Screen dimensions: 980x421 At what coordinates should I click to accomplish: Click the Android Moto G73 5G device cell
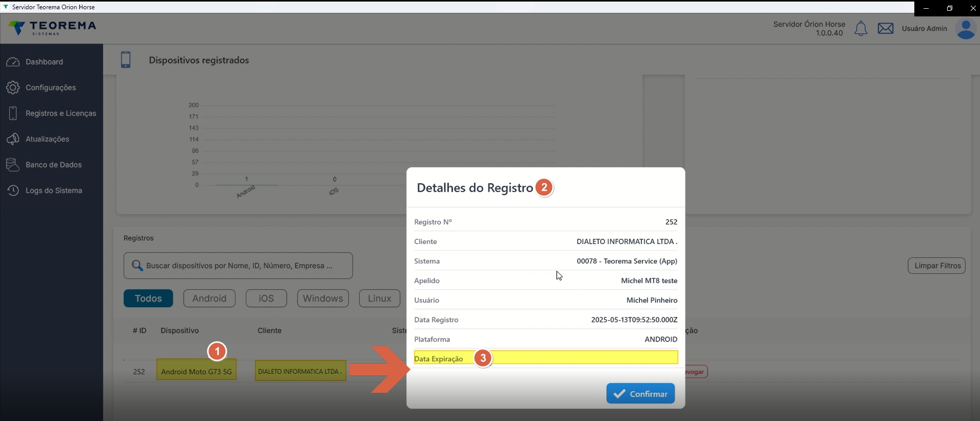point(197,370)
